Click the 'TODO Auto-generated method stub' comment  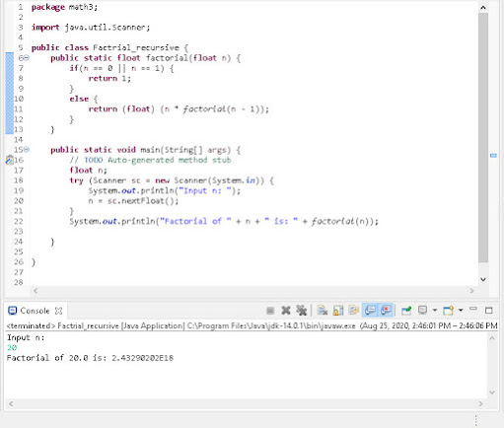pos(157,160)
